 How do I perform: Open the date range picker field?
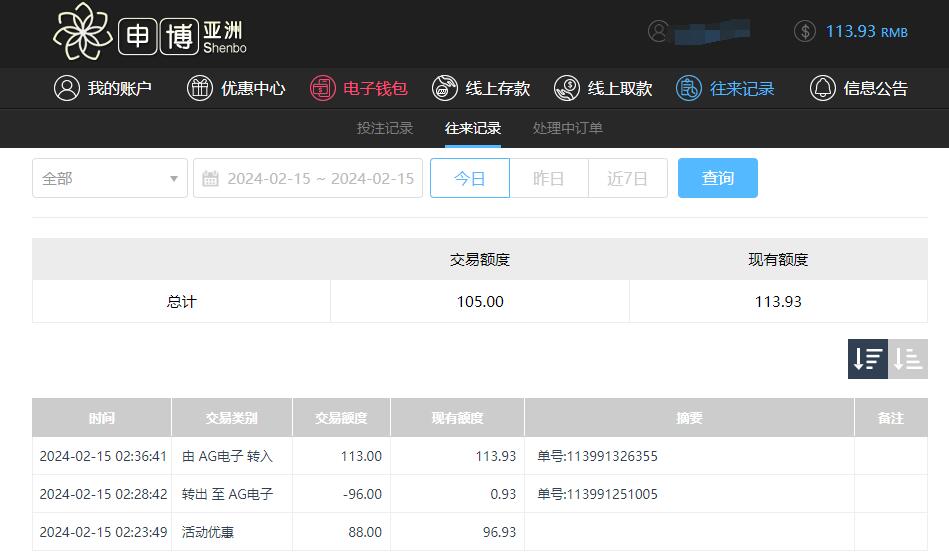point(308,178)
